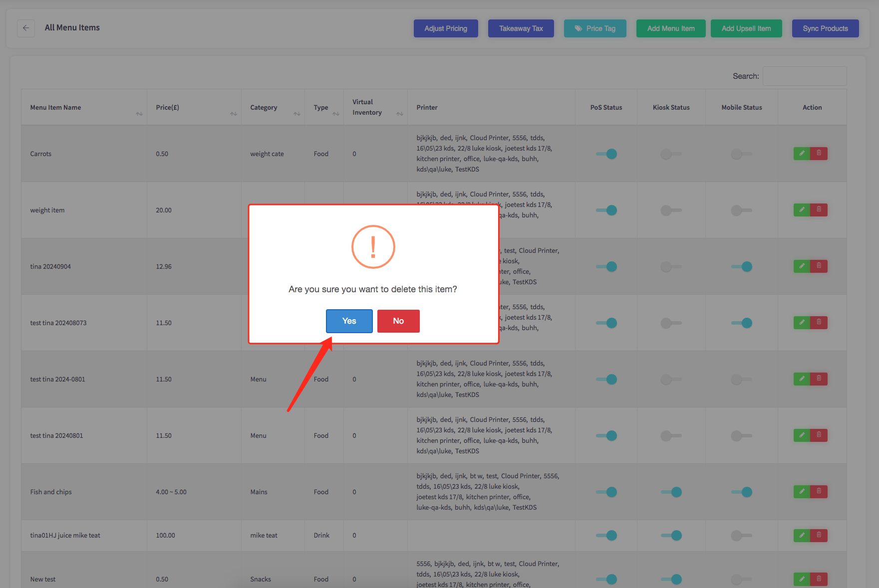Toggle Kiosk status for Carrots
Viewport: 879px width, 588px height.
671,154
